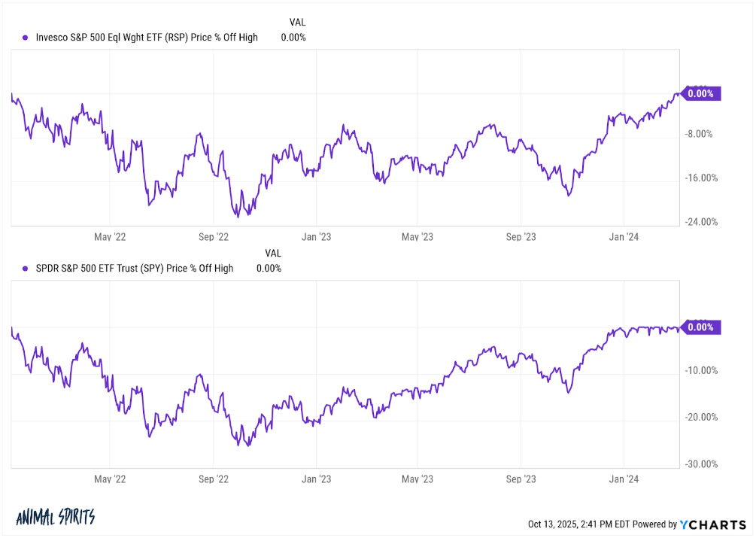Click the VAL column header above the SPY legend
756x538 pixels.
coord(272,254)
